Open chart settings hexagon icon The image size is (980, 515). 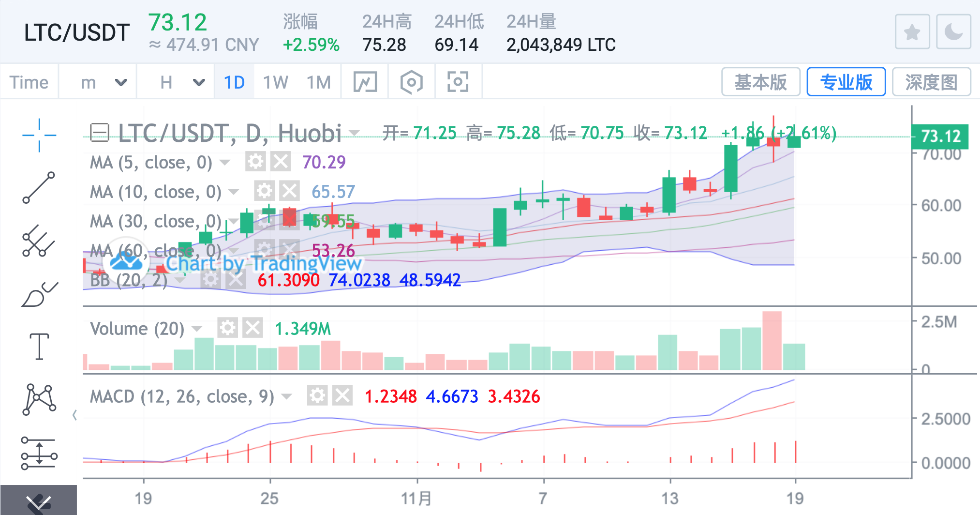(x=411, y=82)
